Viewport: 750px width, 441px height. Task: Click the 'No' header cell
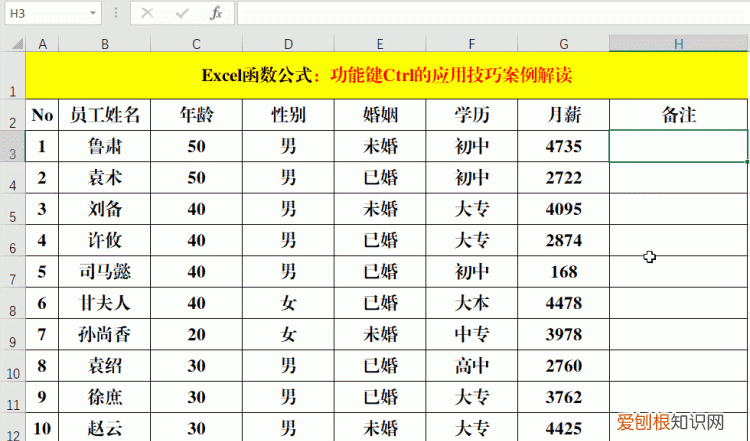pos(43,115)
